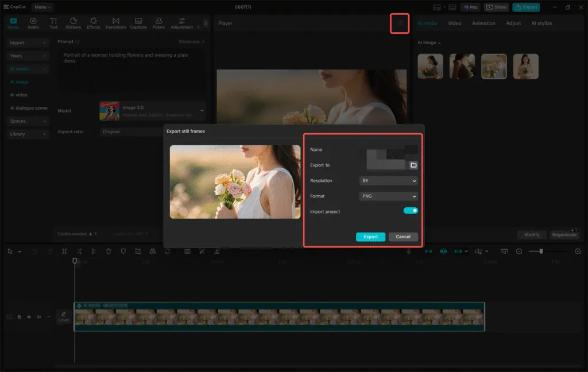
Task: Open the Player hamburger menu icon
Action: [400, 24]
